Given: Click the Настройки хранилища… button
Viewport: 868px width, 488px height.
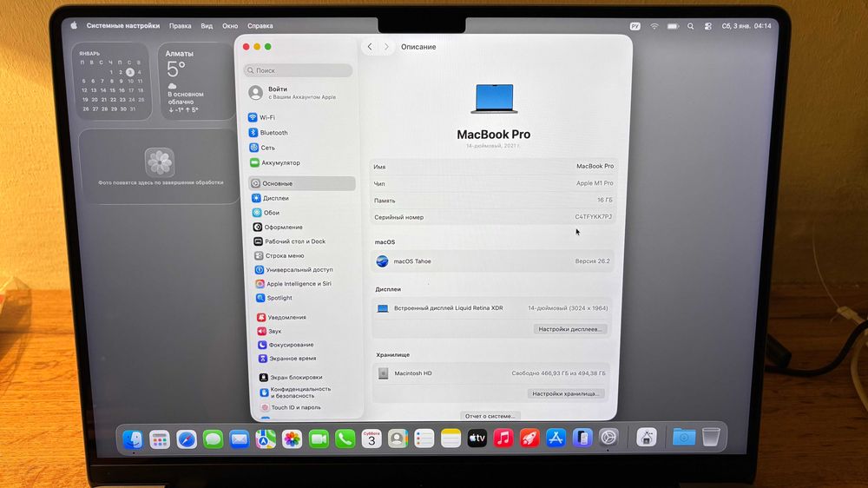Looking at the screenshot, I should tap(566, 394).
